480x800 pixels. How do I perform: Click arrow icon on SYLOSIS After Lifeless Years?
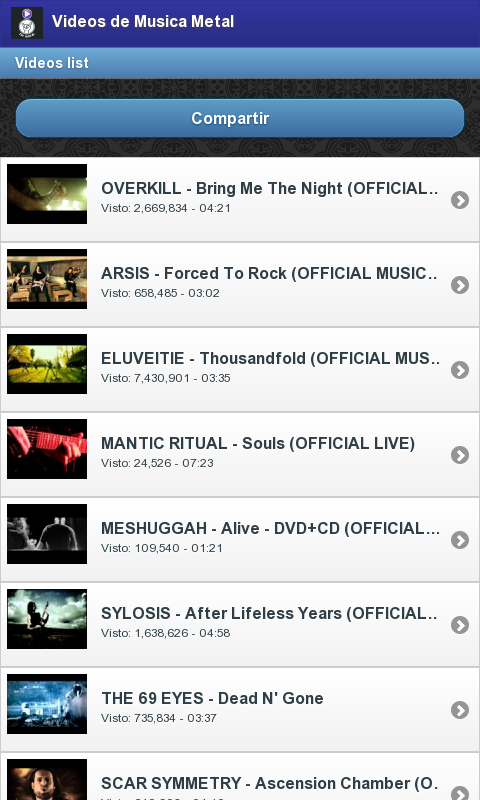click(x=460, y=625)
